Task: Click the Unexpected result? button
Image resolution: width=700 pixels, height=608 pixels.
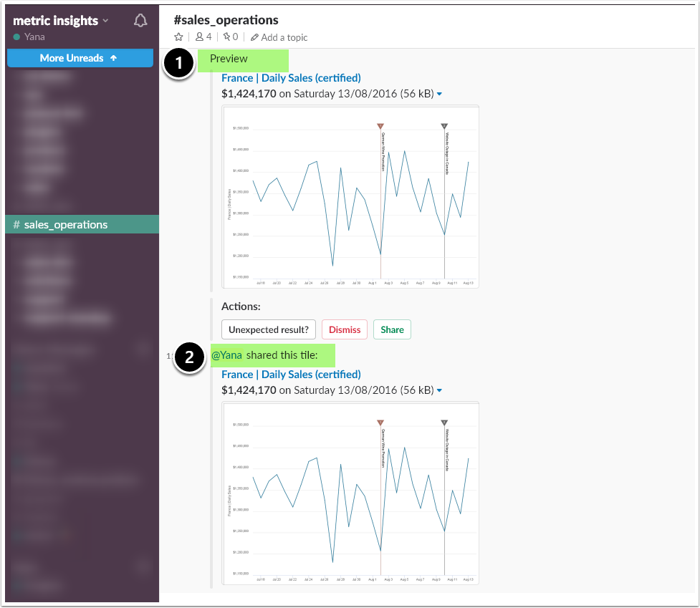Action: (268, 329)
